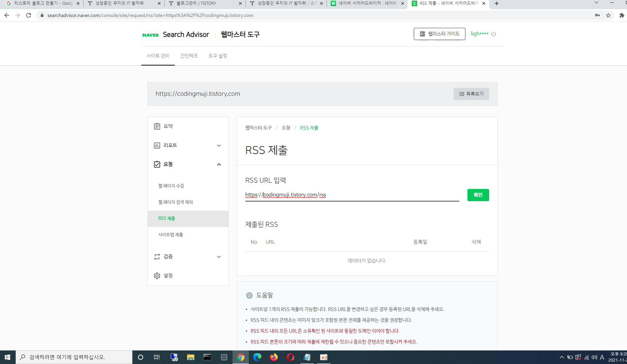
Task: Open Cortana circle icon on taskbar
Action: [140, 357]
